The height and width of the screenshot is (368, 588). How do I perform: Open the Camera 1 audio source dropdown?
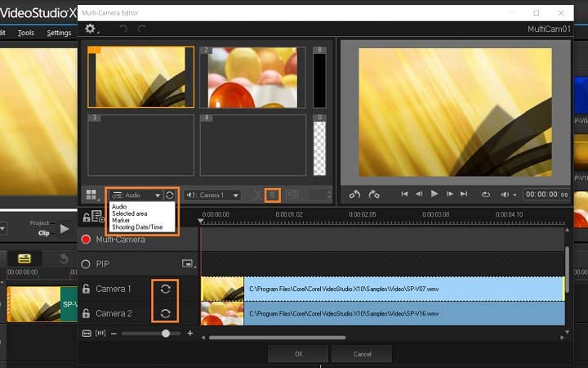click(x=212, y=195)
